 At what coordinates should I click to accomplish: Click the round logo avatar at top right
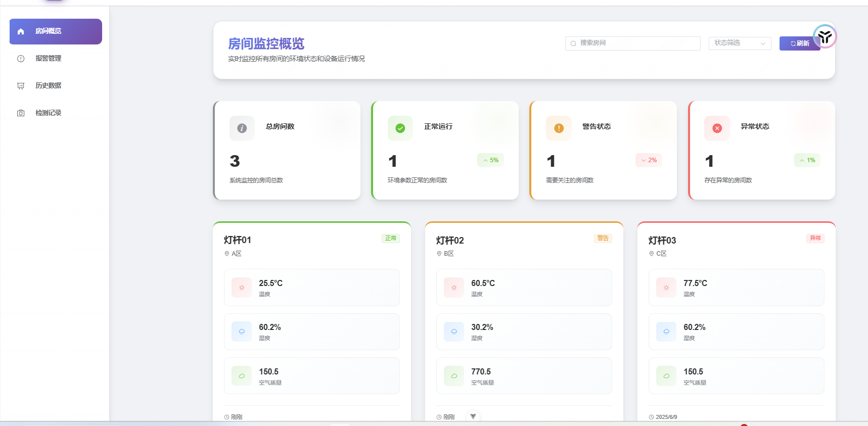(825, 36)
